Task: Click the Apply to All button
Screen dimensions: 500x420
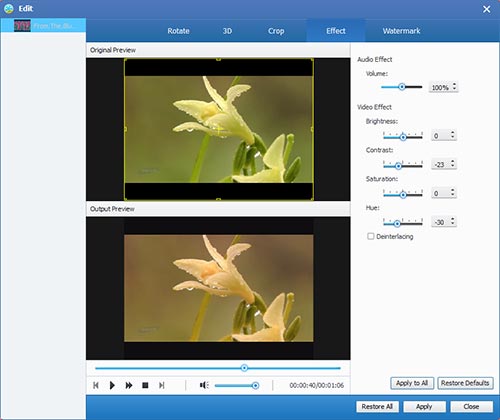Action: [412, 383]
